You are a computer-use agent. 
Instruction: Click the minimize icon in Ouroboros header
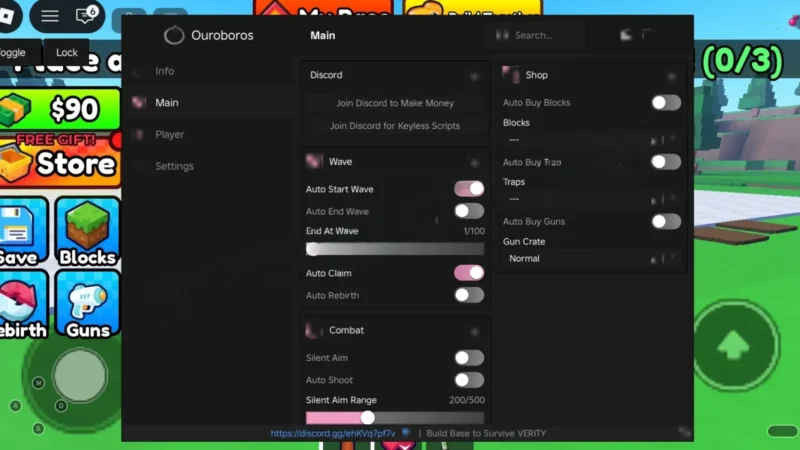coord(626,35)
